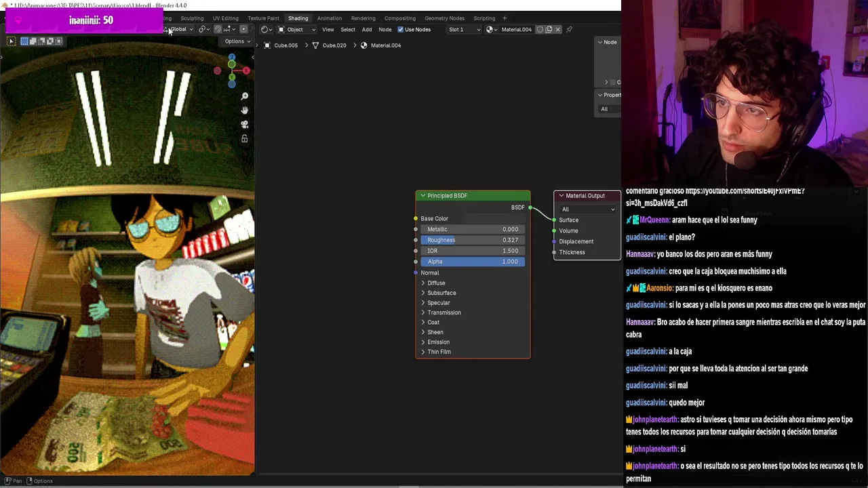Click the fake user shield icon
Screen dimensions: 868x488
point(540,29)
